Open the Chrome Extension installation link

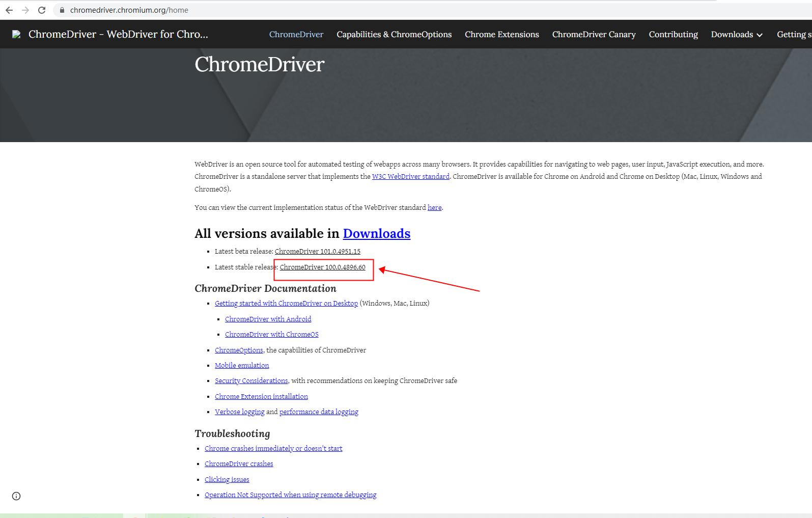261,396
